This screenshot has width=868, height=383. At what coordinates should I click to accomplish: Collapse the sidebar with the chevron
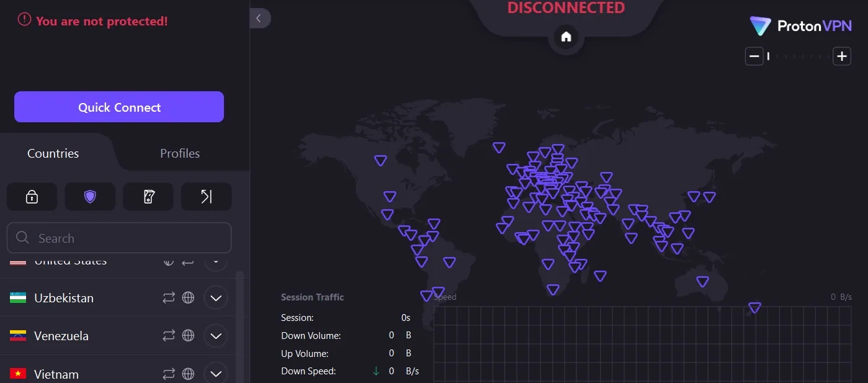click(260, 18)
